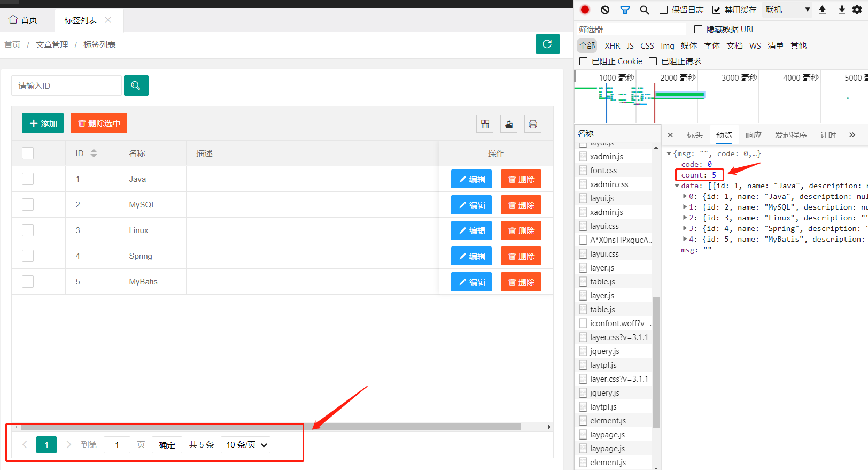Viewport: 868px width, 470px height.
Task: Close the request details pane with X
Action: click(x=670, y=135)
